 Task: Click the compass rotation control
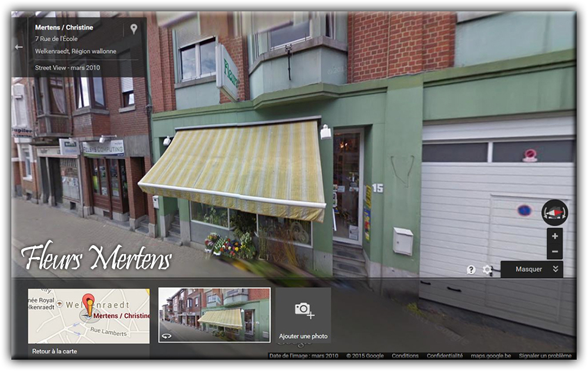(x=554, y=213)
